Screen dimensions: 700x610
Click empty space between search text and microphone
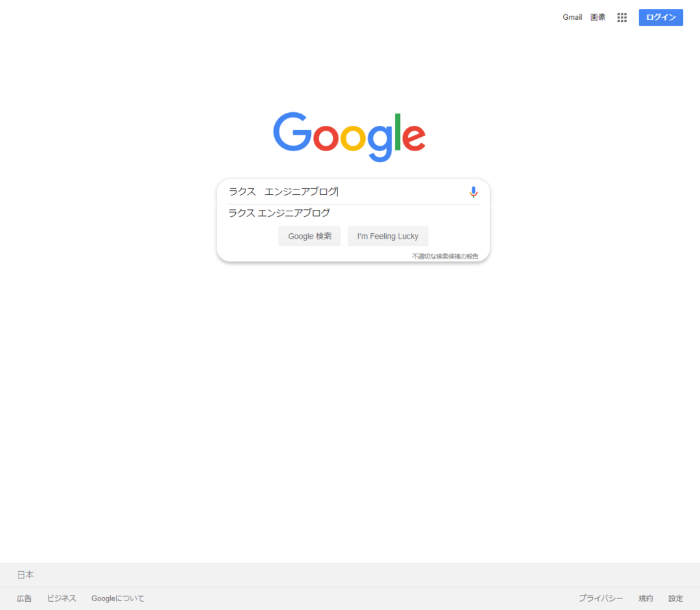point(402,191)
